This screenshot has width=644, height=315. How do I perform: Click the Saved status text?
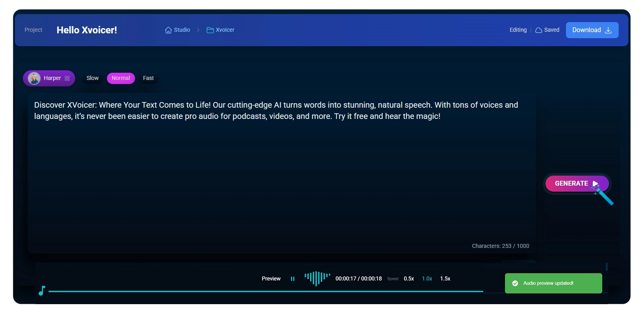click(552, 30)
